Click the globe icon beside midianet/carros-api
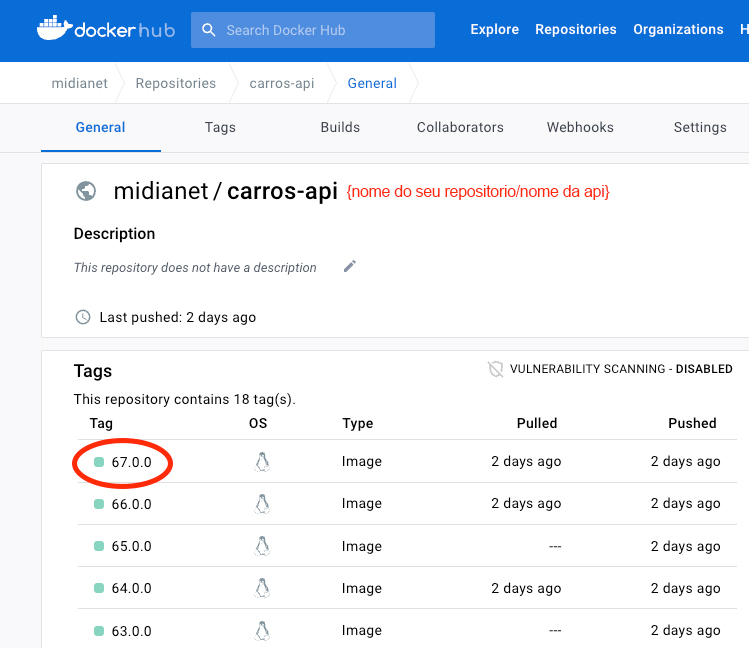 click(x=86, y=191)
